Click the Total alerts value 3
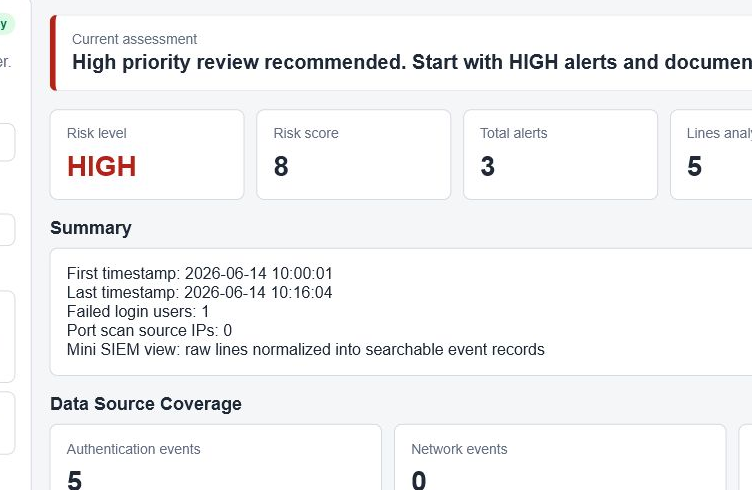Image resolution: width=752 pixels, height=490 pixels. point(488,166)
